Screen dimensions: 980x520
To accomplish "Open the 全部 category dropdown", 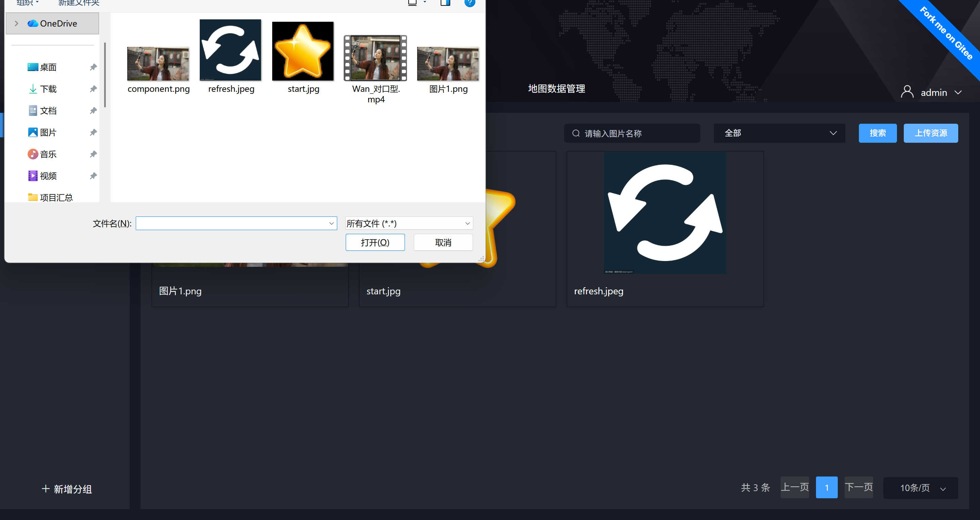I will [779, 134].
